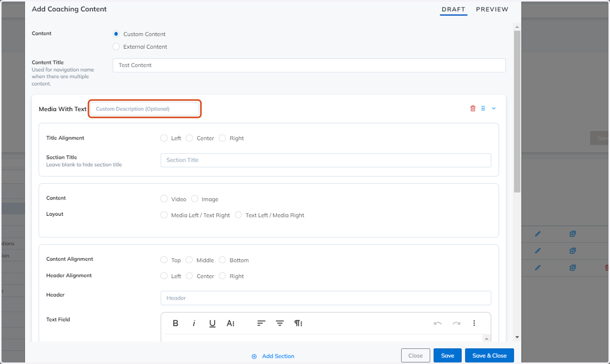
Task: Select Text Left / Media Right layout
Action: coord(238,215)
